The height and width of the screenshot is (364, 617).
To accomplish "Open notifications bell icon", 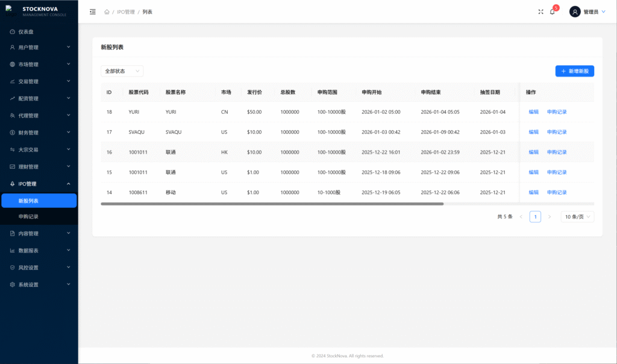I will pos(552,11).
